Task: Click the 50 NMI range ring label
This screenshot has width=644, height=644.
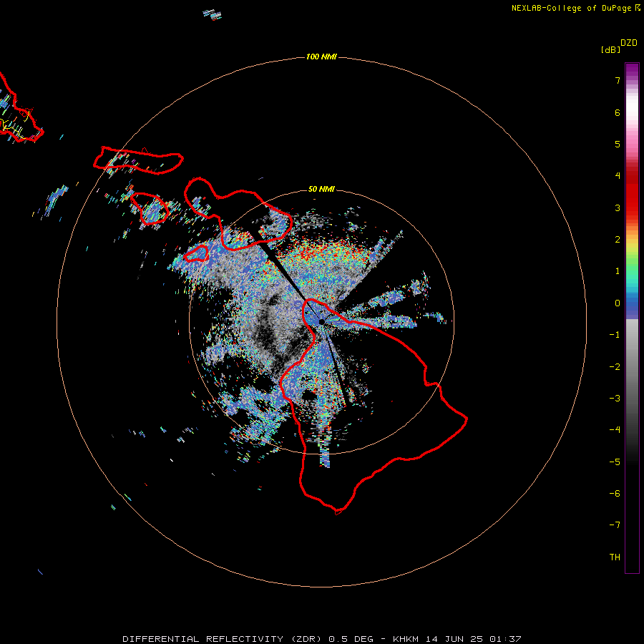Action: (x=321, y=189)
